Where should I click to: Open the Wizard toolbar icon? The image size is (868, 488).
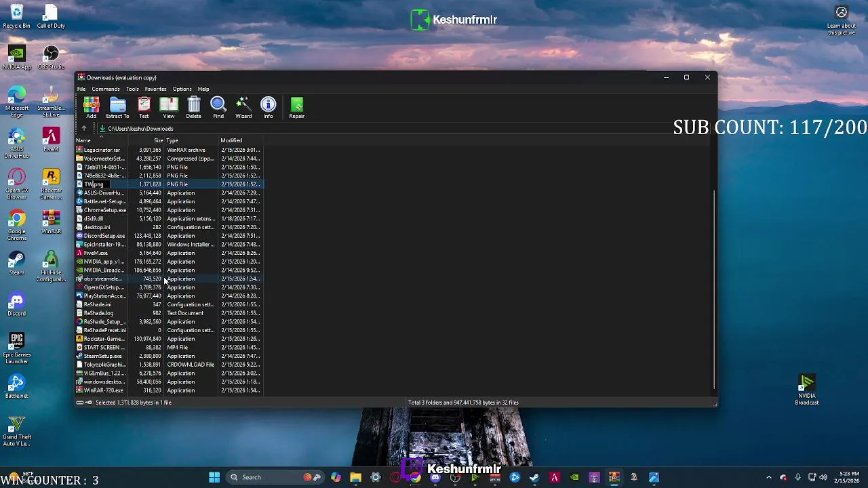pyautogui.click(x=243, y=107)
